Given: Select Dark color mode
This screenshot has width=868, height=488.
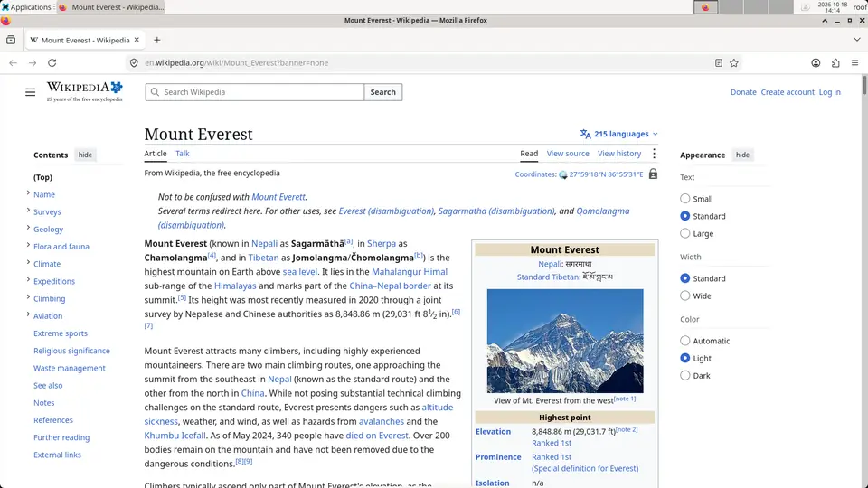Looking at the screenshot, I should [684, 376].
